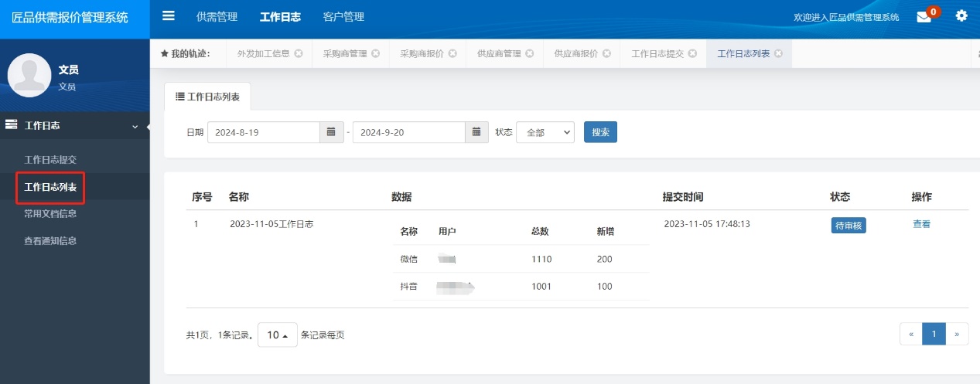Open 查看通知信息 in the sidebar
980x384 pixels.
click(50, 240)
